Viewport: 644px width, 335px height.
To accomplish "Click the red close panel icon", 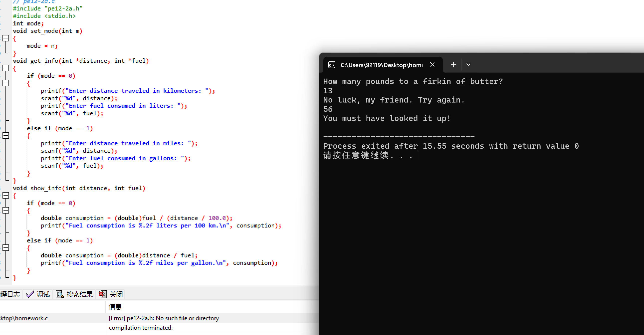I will pyautogui.click(x=103, y=294).
